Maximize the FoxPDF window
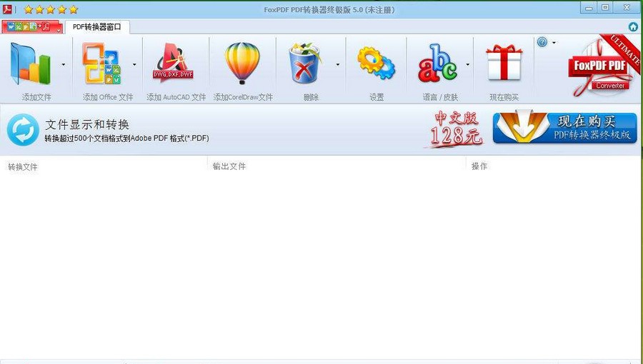This screenshot has width=643, height=364. [x=605, y=7]
